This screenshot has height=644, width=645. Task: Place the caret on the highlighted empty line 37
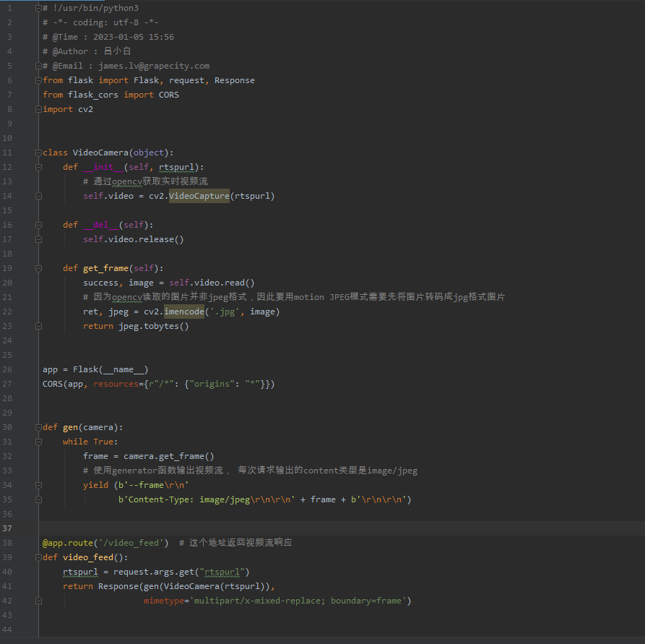342,528
